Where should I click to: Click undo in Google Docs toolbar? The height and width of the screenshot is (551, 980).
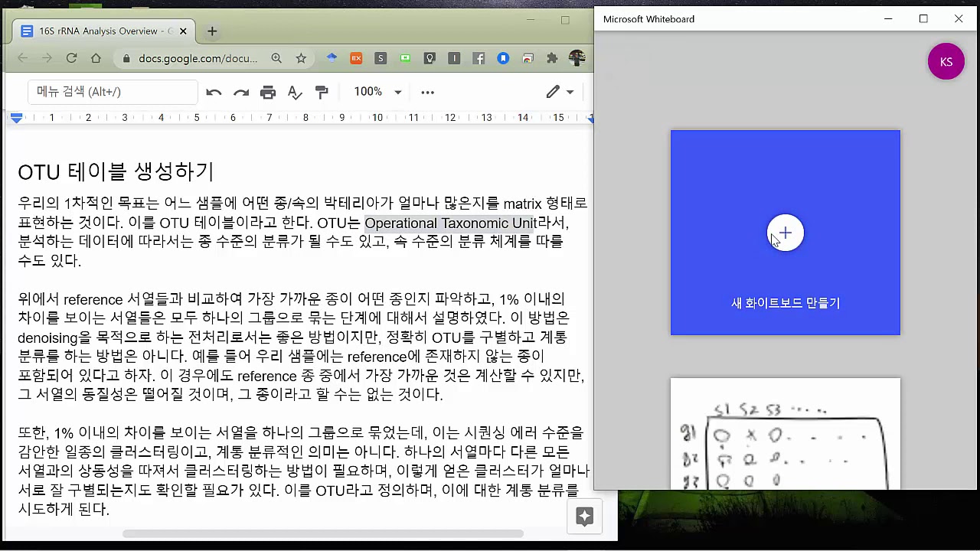pyautogui.click(x=214, y=92)
